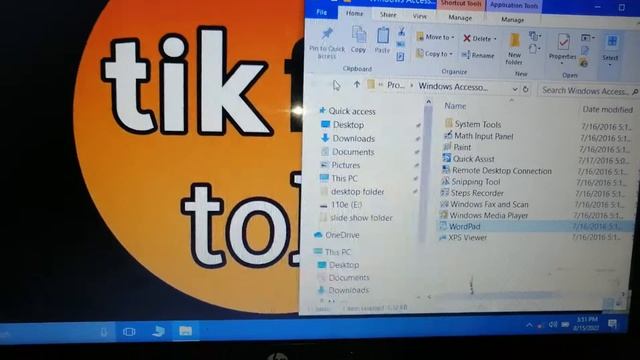
Task: Open the Delete dropdown arrow
Action: point(495,39)
